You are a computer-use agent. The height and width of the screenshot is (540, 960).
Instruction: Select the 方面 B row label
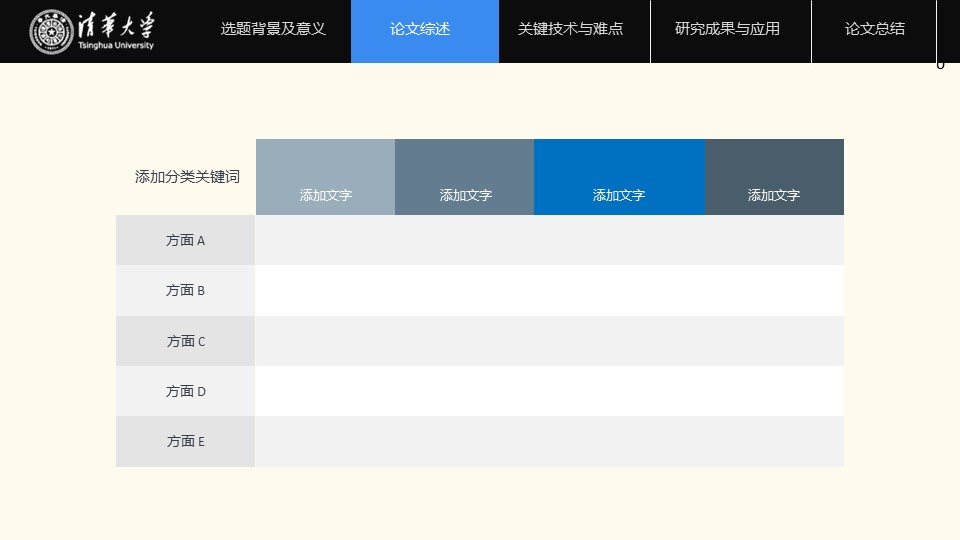pyautogui.click(x=185, y=290)
